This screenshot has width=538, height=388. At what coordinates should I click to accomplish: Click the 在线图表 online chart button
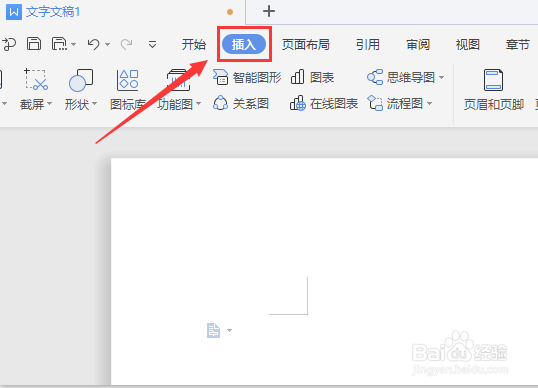[324, 103]
